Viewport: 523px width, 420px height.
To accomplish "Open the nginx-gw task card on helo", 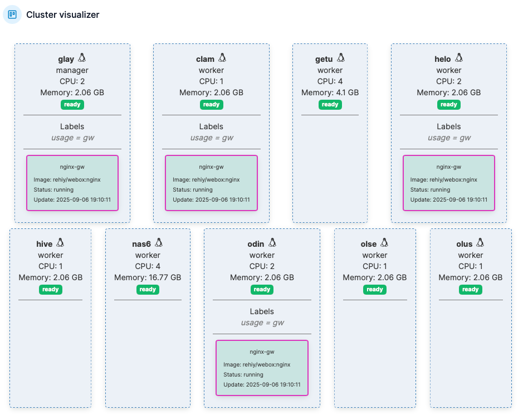I will click(448, 183).
